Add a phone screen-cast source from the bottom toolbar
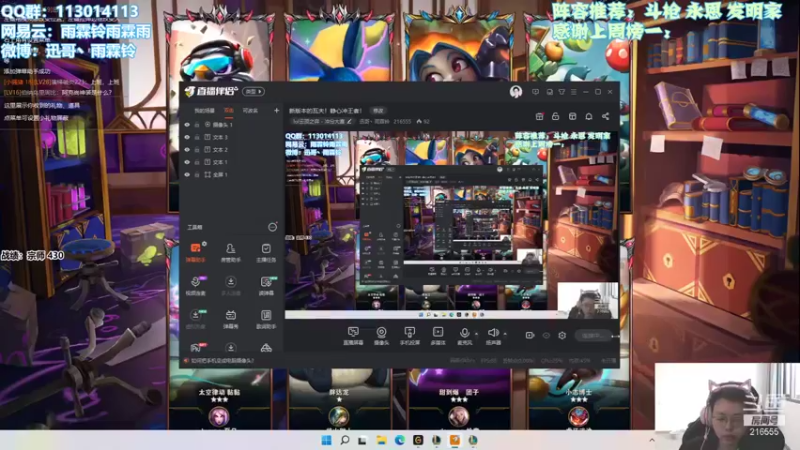Image resolution: width=800 pixels, height=450 pixels. 409,336
